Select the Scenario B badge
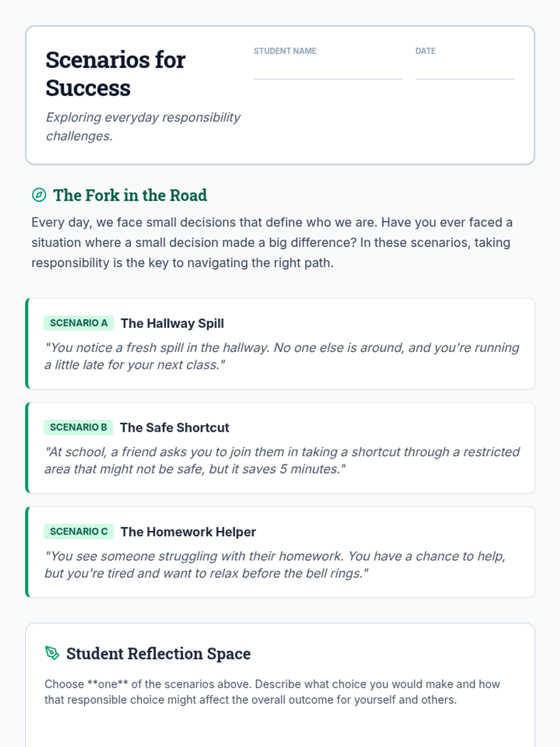The height and width of the screenshot is (747, 560). (78, 427)
